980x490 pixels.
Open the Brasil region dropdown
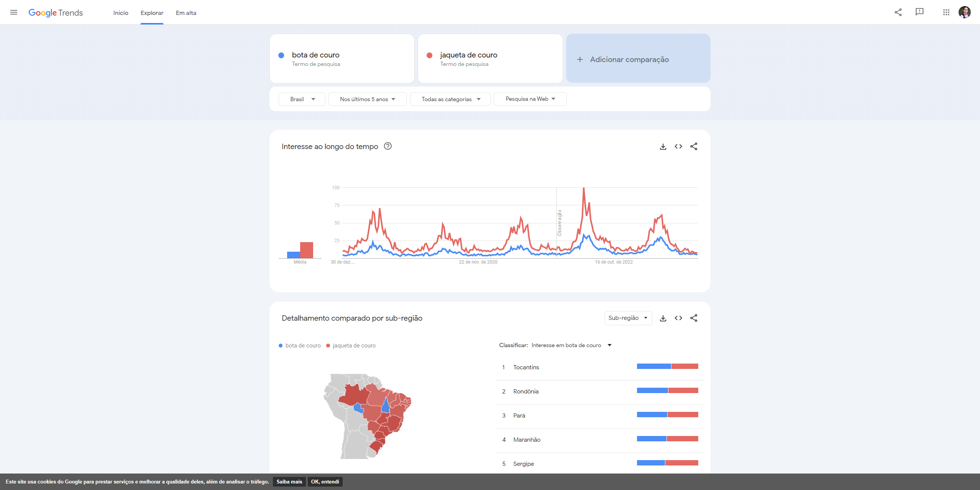tap(302, 99)
